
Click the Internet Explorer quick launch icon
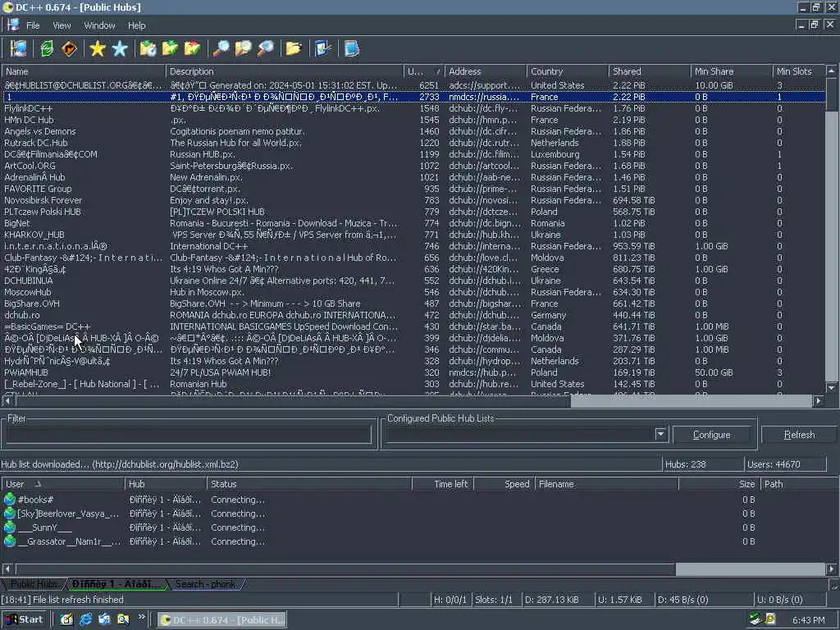pyautogui.click(x=85, y=619)
